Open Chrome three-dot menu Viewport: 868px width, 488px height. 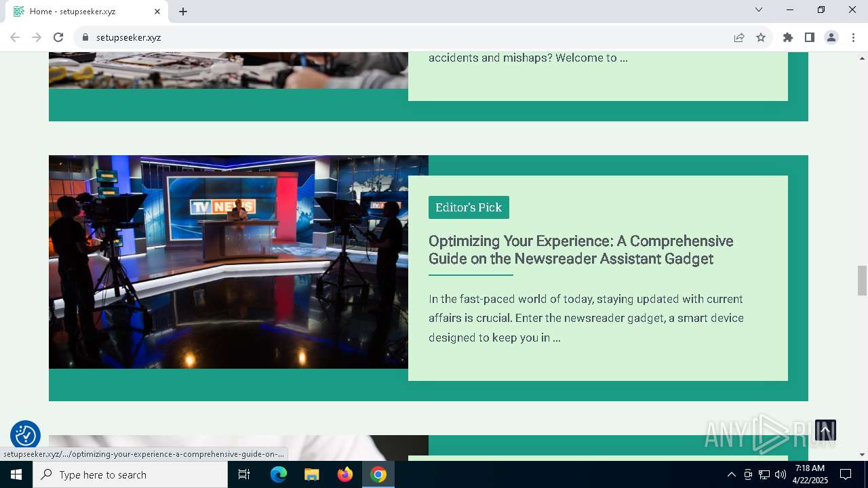pyautogui.click(x=853, y=37)
